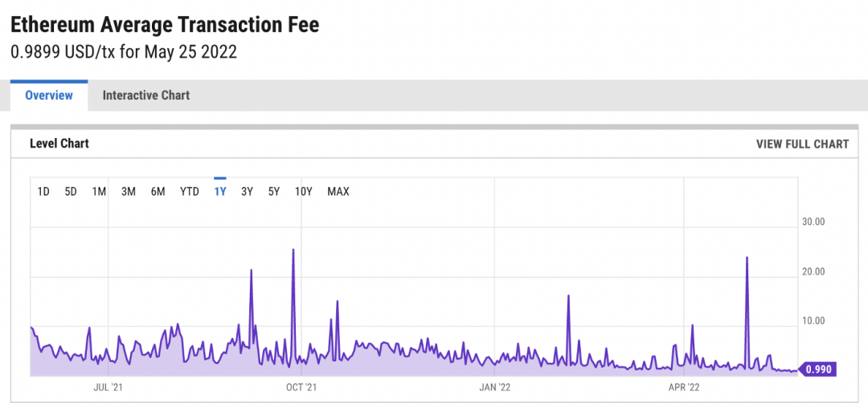
Task: Click the Ethereum Average Transaction Fee title
Action: click(x=165, y=26)
